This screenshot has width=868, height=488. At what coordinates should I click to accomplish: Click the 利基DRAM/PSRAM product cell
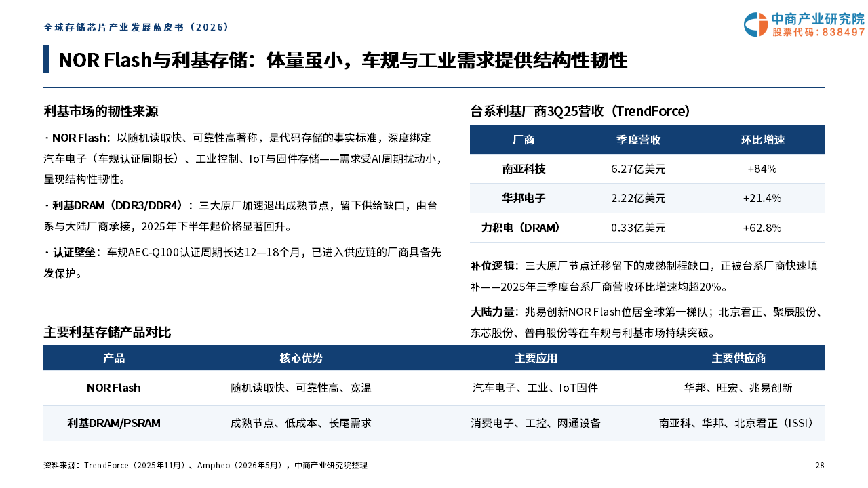pyautogui.click(x=114, y=423)
